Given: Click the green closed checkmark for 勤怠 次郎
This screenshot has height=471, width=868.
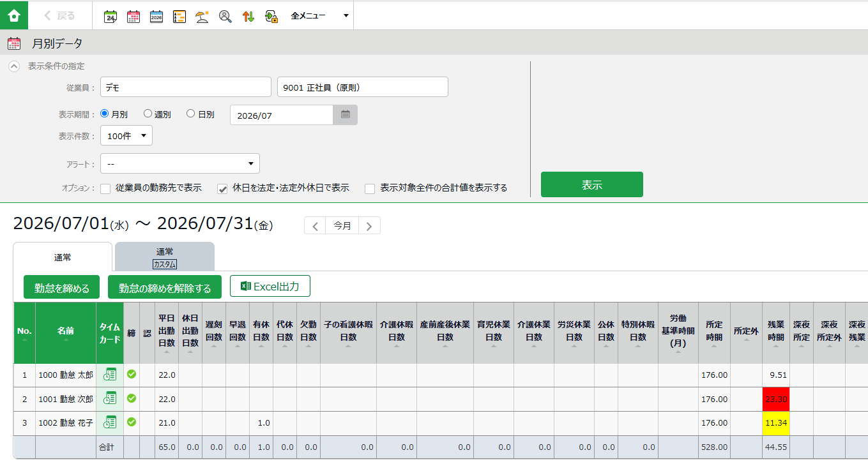Looking at the screenshot, I should click(132, 398).
